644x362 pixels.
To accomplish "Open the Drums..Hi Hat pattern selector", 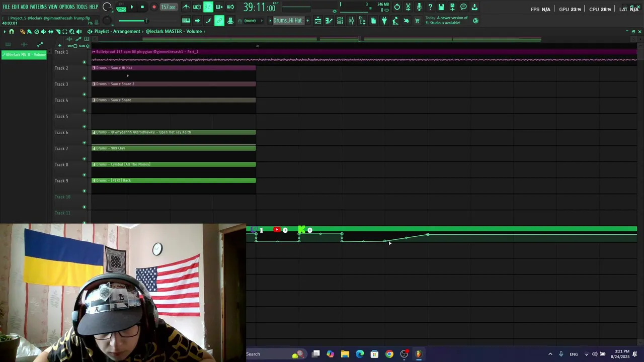I will coord(288,21).
